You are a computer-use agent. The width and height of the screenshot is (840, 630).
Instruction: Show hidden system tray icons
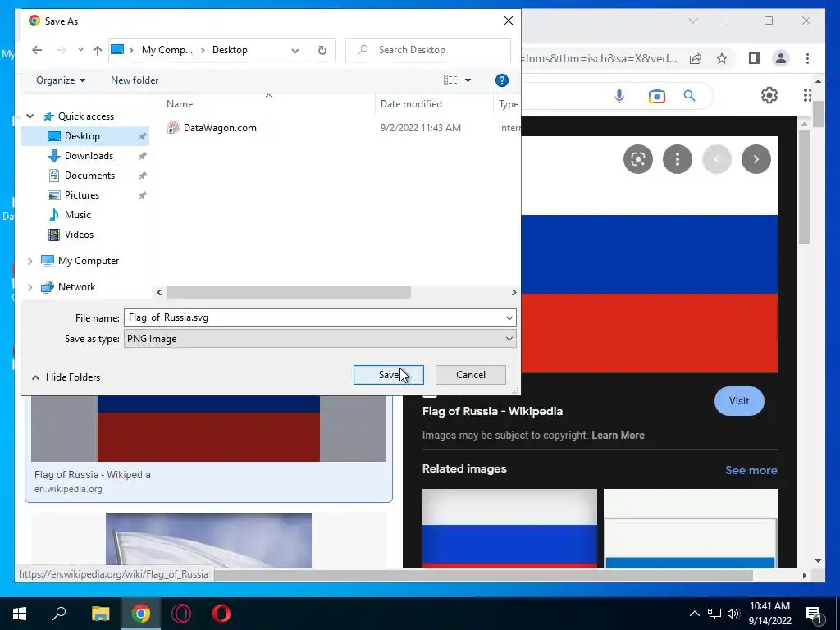tap(694, 614)
